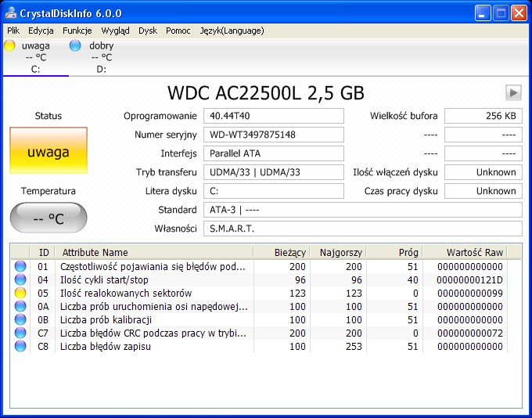Open the Plik menu
Image resolution: width=532 pixels, height=418 pixels.
pos(13,31)
